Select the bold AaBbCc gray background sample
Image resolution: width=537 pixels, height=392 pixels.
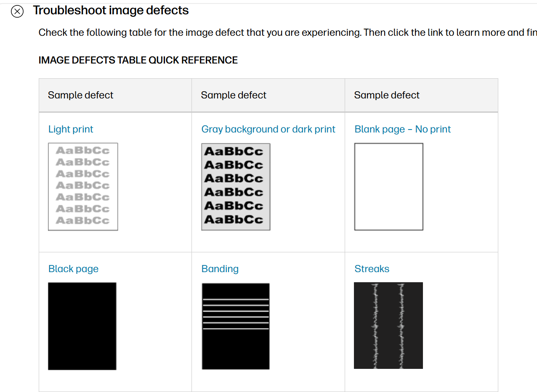click(x=236, y=187)
